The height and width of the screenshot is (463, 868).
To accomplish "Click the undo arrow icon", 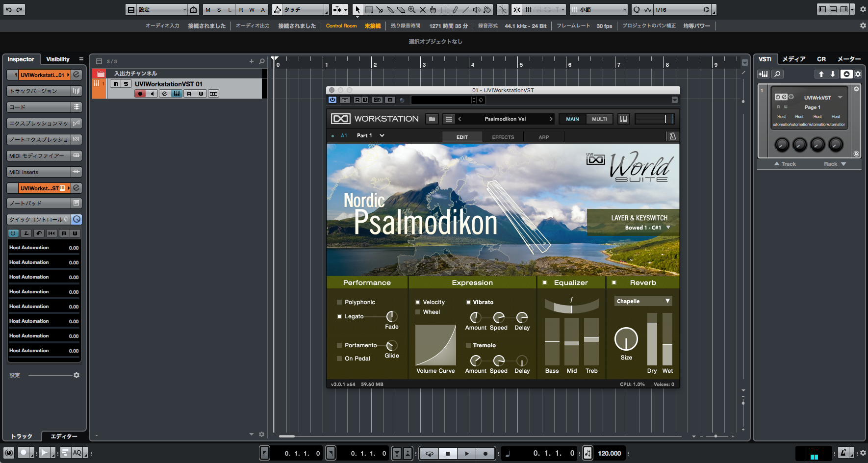I will (x=8, y=9).
